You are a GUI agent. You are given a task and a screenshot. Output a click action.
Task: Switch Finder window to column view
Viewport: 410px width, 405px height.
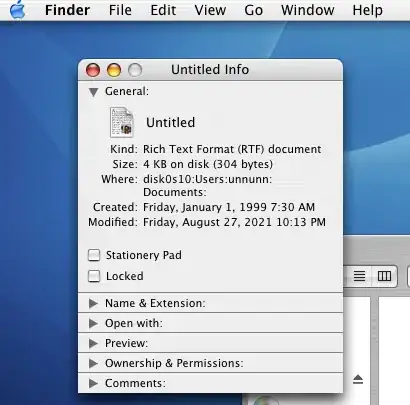pyautogui.click(x=384, y=276)
